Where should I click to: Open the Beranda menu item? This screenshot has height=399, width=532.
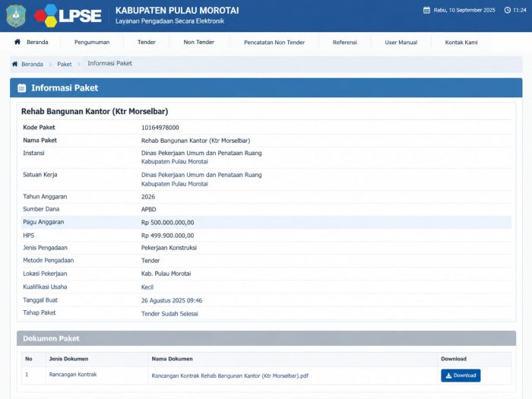(37, 42)
